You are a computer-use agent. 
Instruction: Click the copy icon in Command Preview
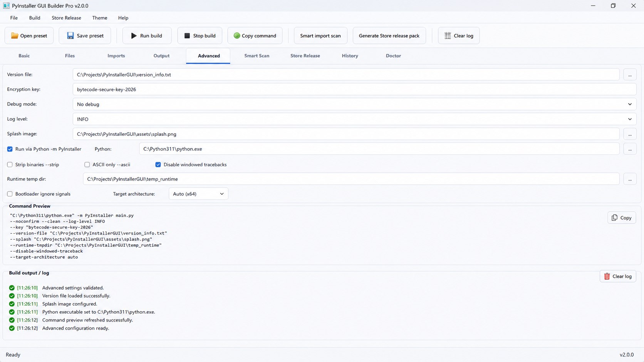click(614, 218)
